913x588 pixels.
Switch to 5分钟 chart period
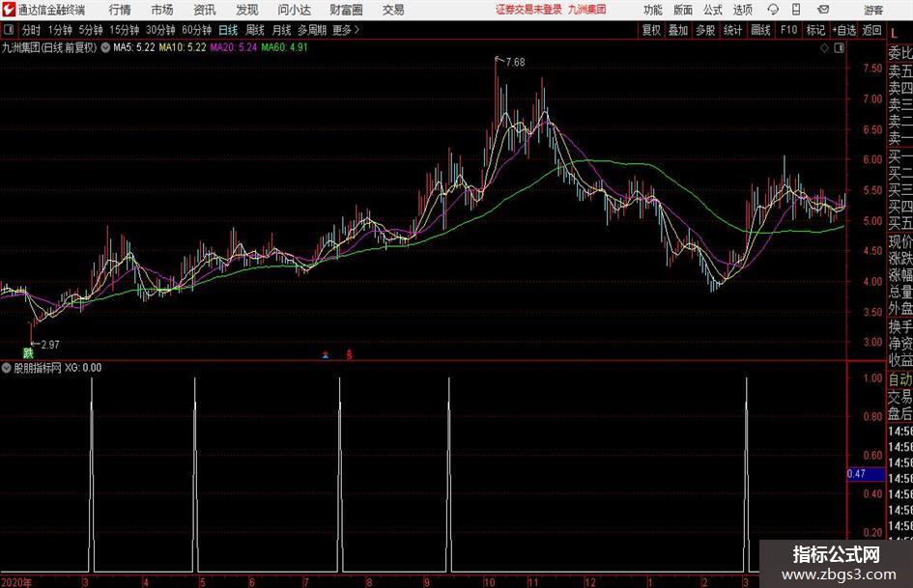pos(91,30)
